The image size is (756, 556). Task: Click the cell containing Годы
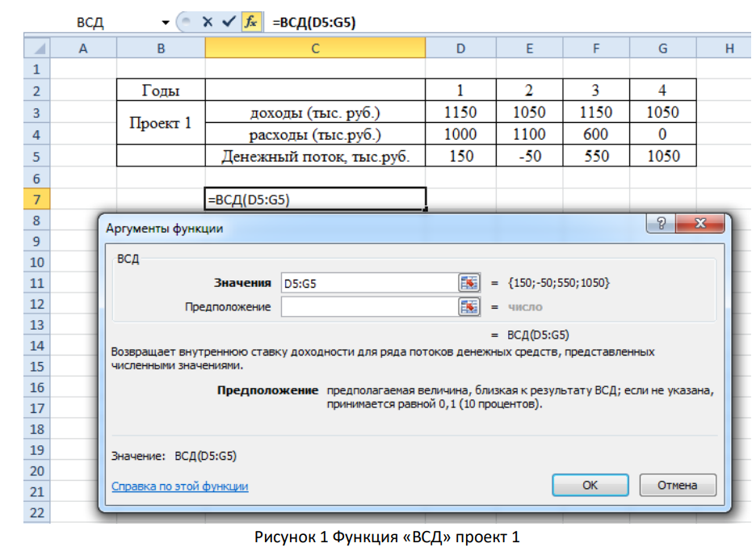[161, 91]
